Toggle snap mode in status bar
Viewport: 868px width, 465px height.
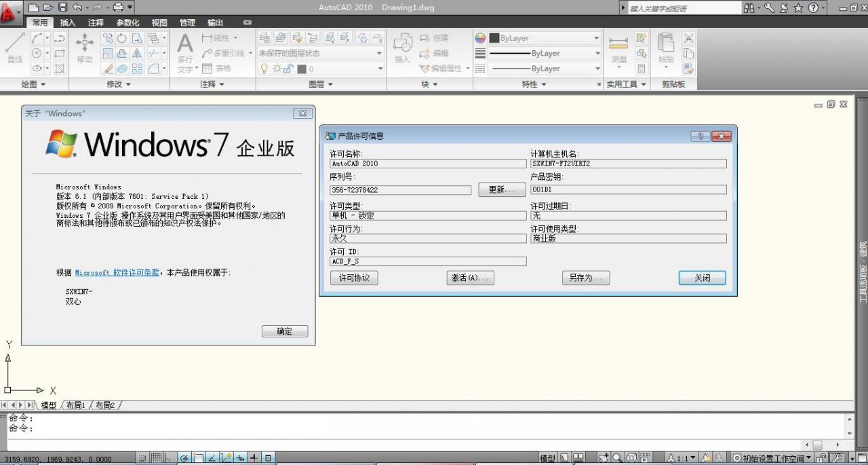(142, 458)
